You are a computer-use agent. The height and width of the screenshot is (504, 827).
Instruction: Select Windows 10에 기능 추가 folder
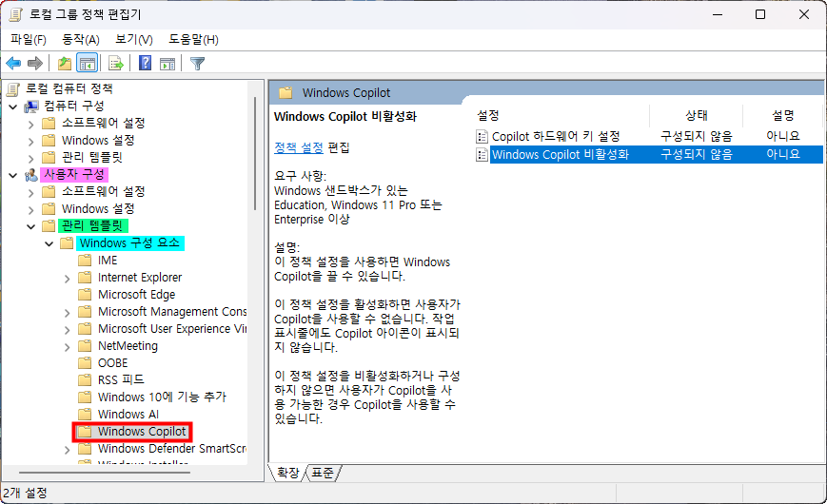coord(162,397)
